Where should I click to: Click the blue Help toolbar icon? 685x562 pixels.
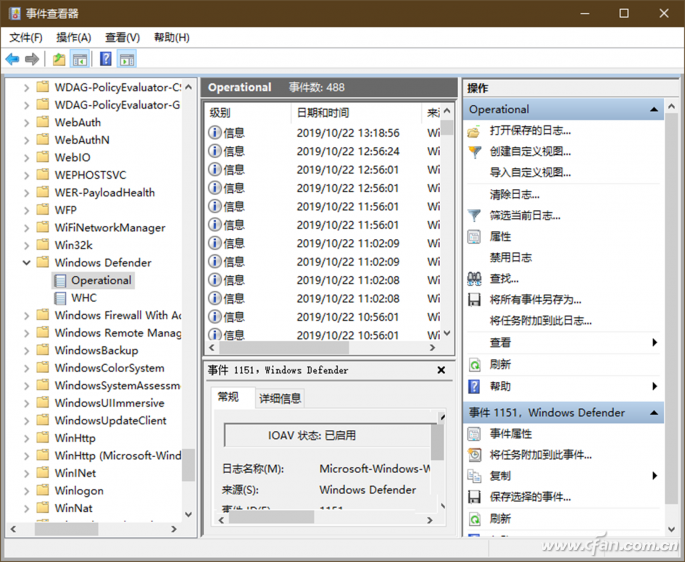[x=105, y=60]
